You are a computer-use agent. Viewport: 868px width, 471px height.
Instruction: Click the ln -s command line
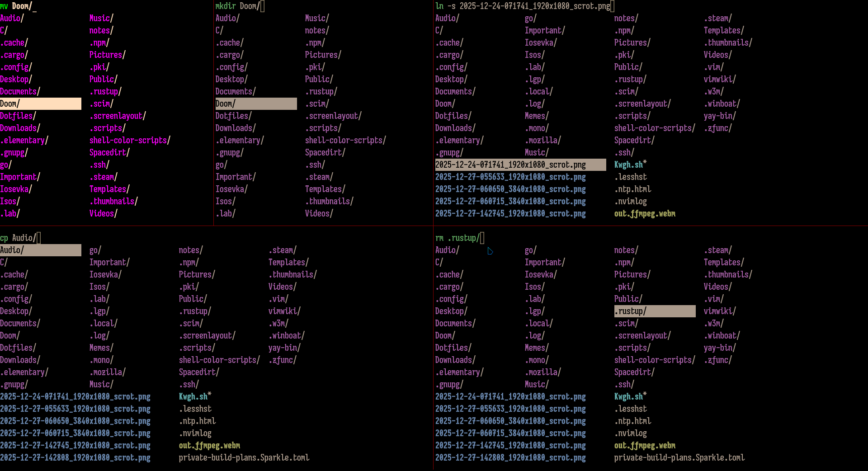tap(524, 6)
